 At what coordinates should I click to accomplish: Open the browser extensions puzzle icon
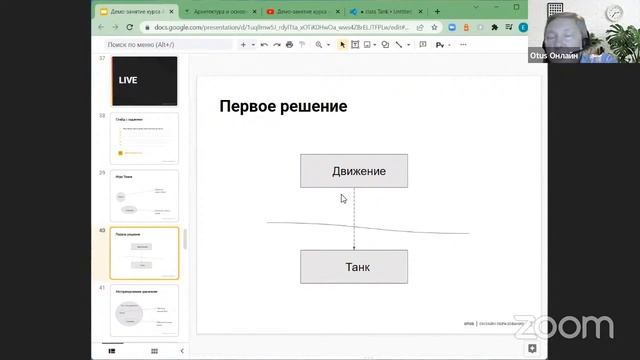tap(495, 27)
